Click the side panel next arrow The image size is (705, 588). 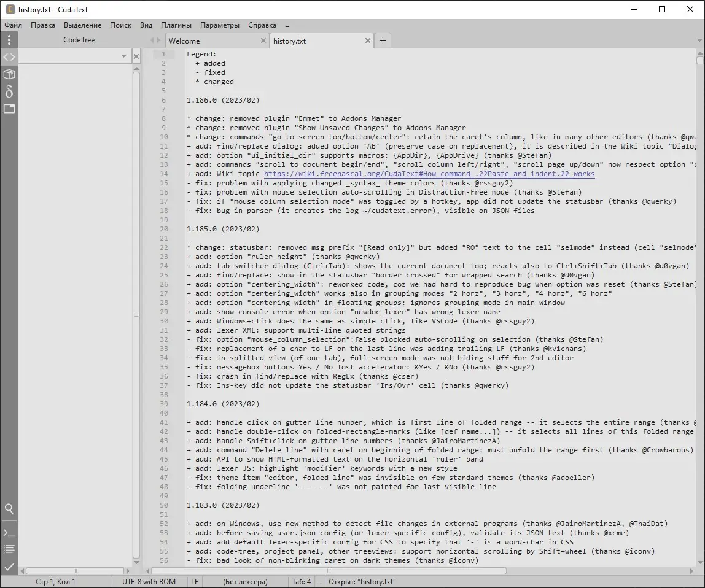[x=158, y=40]
